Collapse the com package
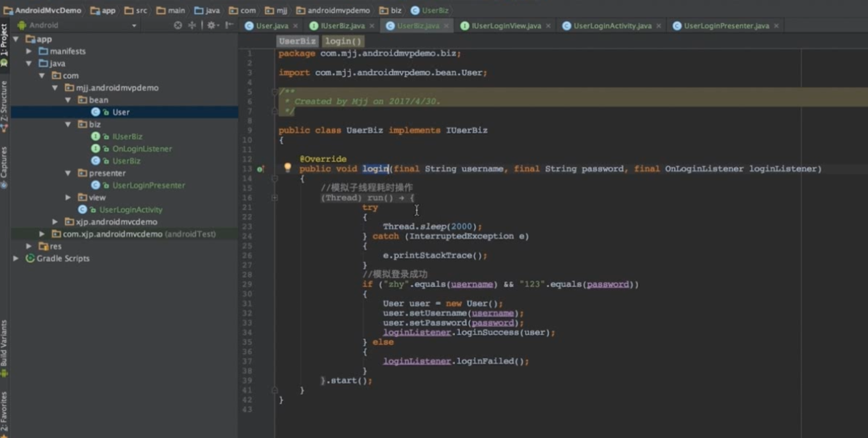The image size is (868, 438). 42,75
